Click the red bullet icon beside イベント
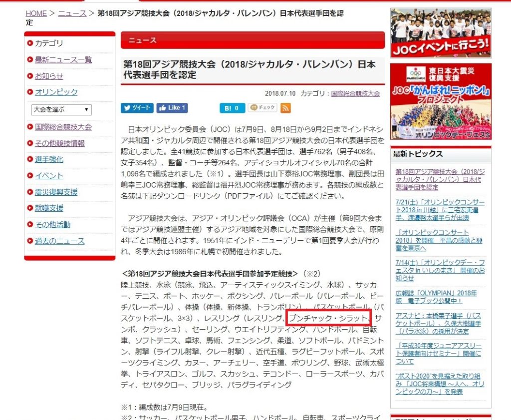The height and width of the screenshot is (420, 511). pyautogui.click(x=30, y=176)
